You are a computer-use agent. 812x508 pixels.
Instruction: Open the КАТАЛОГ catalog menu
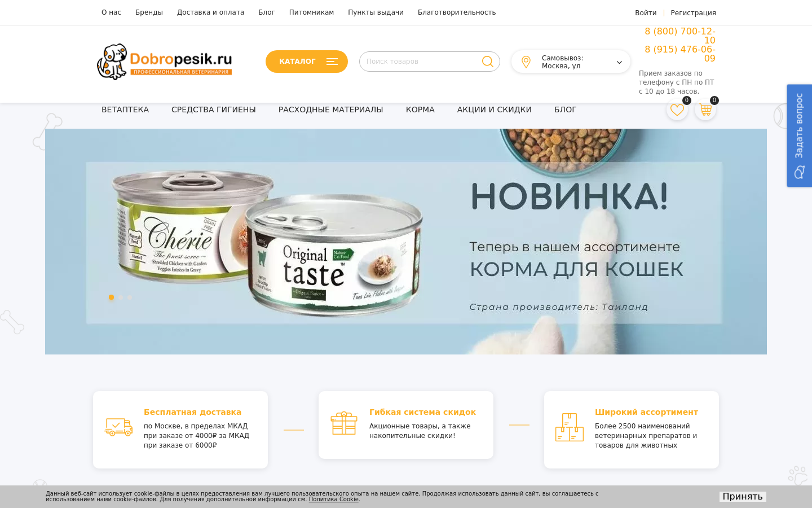point(307,62)
